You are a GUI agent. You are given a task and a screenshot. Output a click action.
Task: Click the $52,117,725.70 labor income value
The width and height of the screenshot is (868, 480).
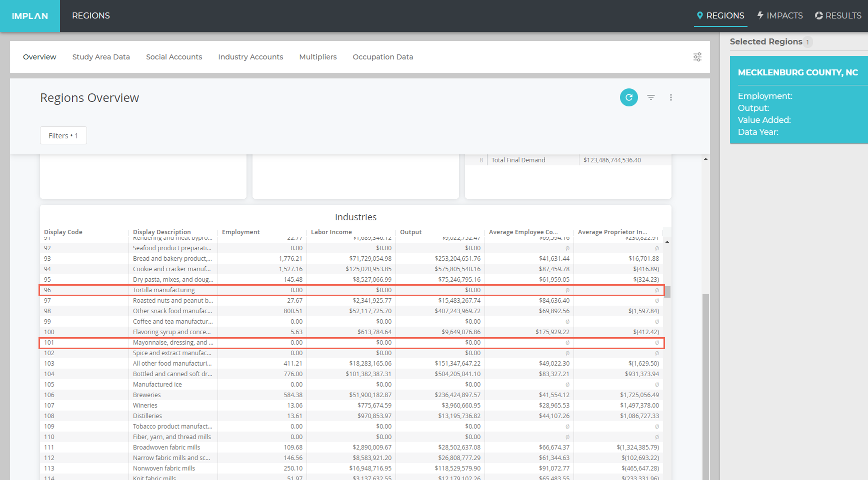click(370, 311)
